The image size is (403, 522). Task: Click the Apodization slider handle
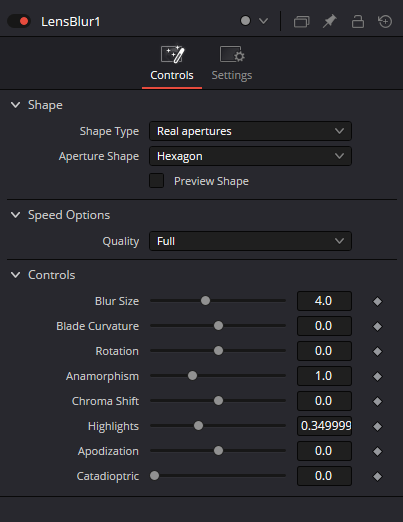pos(218,451)
